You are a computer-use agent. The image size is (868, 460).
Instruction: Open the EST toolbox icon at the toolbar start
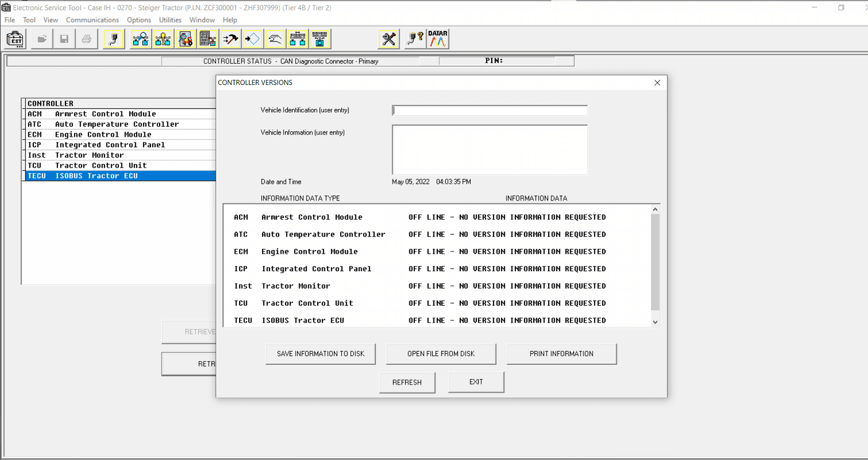15,39
